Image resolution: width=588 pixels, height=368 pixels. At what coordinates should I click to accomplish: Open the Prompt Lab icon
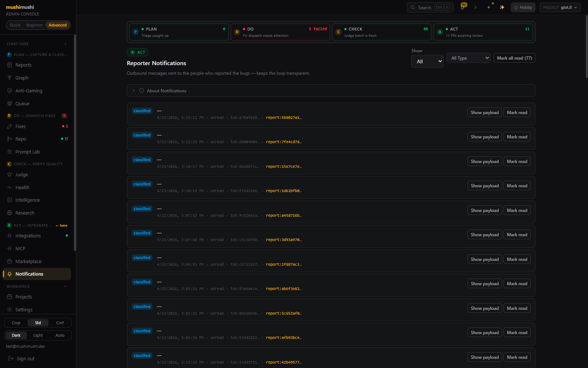pos(10,152)
